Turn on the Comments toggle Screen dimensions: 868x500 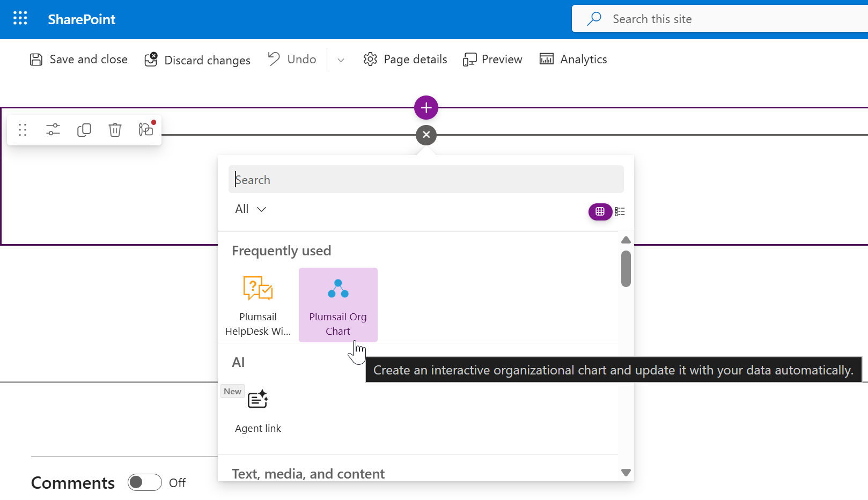click(145, 482)
